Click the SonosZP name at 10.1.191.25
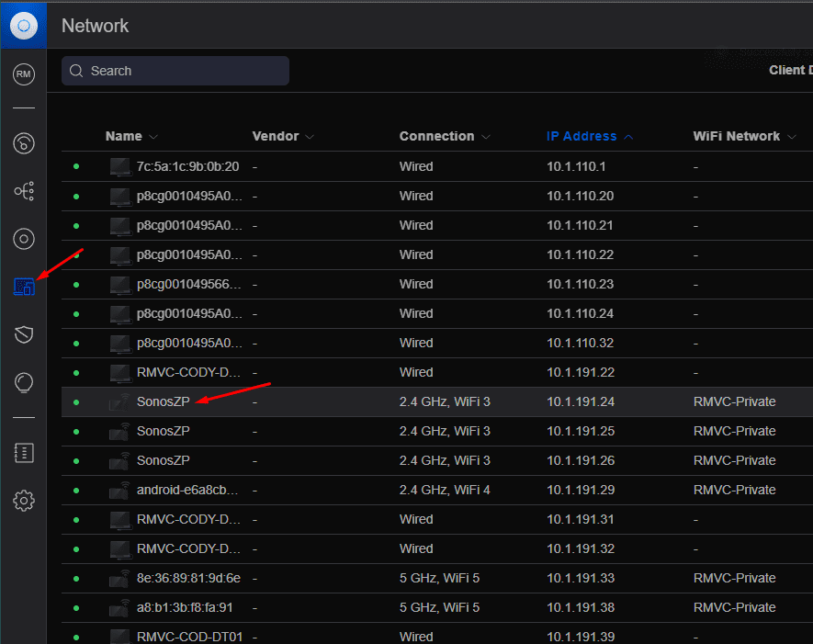This screenshot has width=813, height=644. point(163,432)
